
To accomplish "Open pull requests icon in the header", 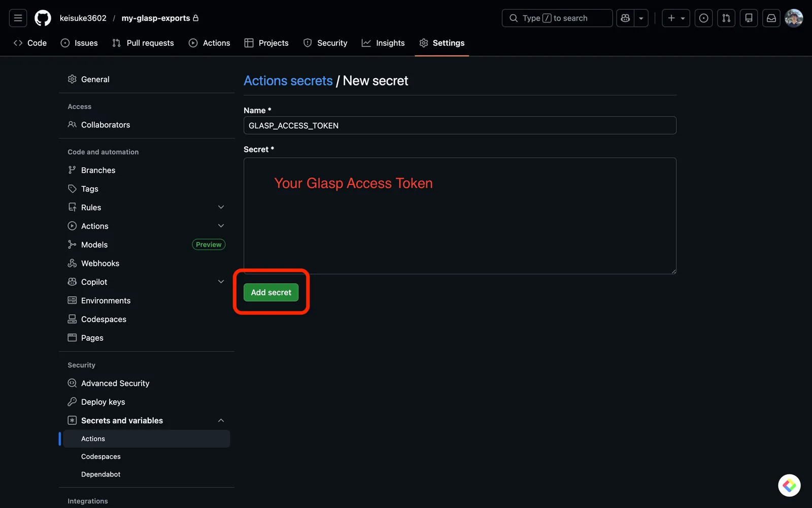I will click(x=726, y=18).
